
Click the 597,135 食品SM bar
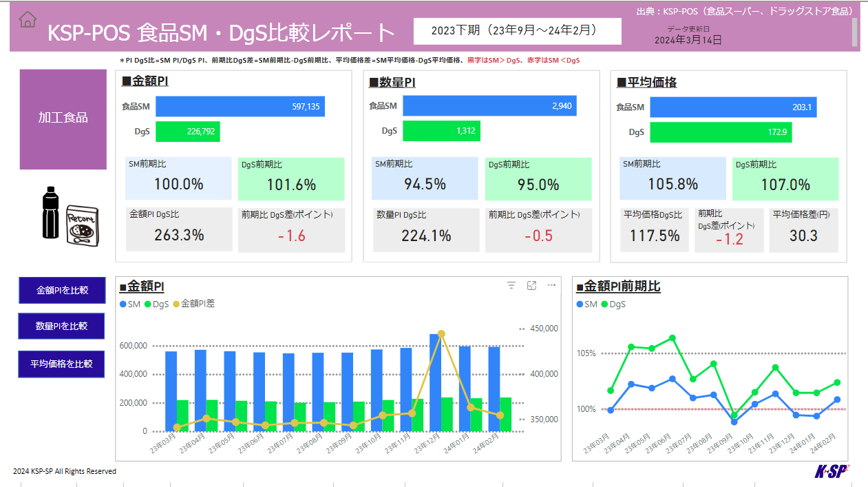tap(240, 107)
